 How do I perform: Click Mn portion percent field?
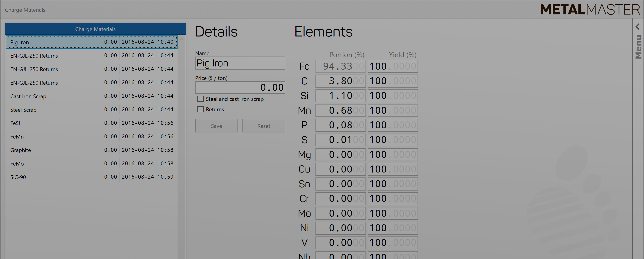tap(340, 110)
